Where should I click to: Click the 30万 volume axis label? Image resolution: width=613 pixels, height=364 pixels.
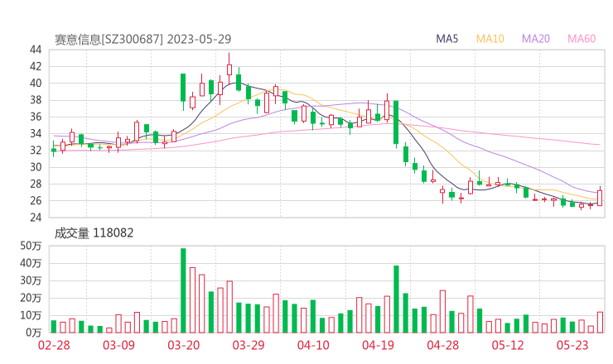pos(31,280)
